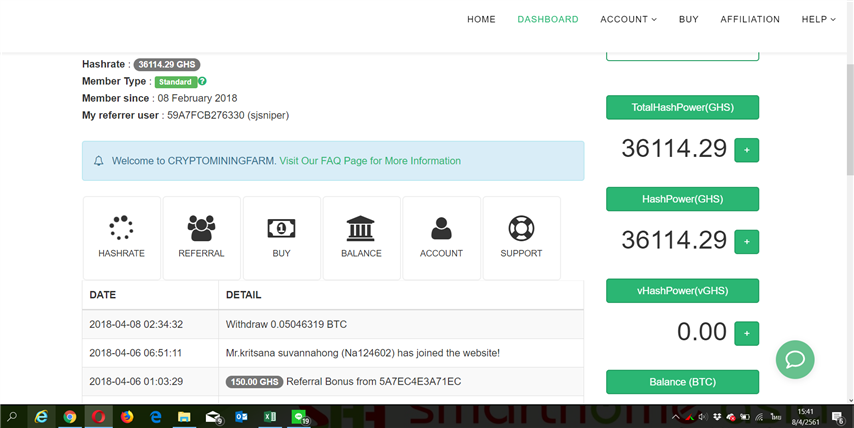This screenshot has width=854, height=428.
Task: Click referrer user 59A7FCB276330 (sjsniper)
Action: click(228, 115)
